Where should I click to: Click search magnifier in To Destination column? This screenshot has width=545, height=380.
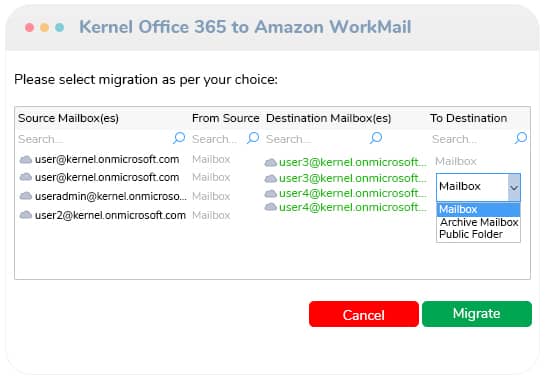coord(521,138)
